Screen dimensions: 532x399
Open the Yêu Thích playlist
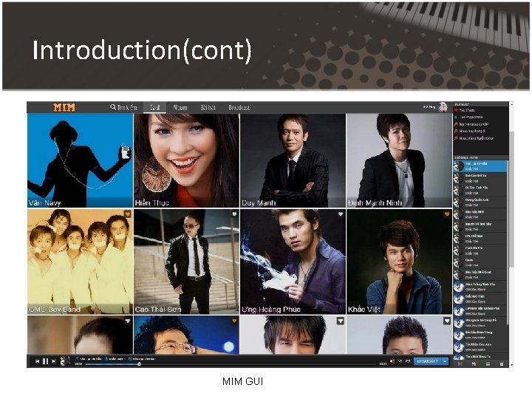click(467, 110)
